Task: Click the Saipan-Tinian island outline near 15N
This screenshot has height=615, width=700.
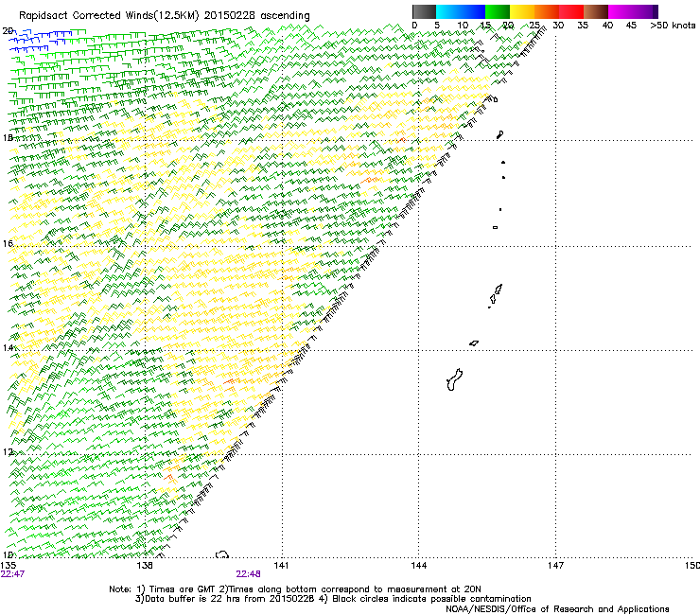Action: (496, 295)
